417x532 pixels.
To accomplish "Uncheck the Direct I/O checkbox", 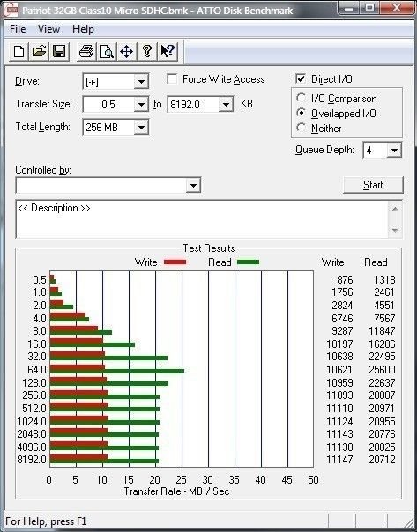I will 301,78.
